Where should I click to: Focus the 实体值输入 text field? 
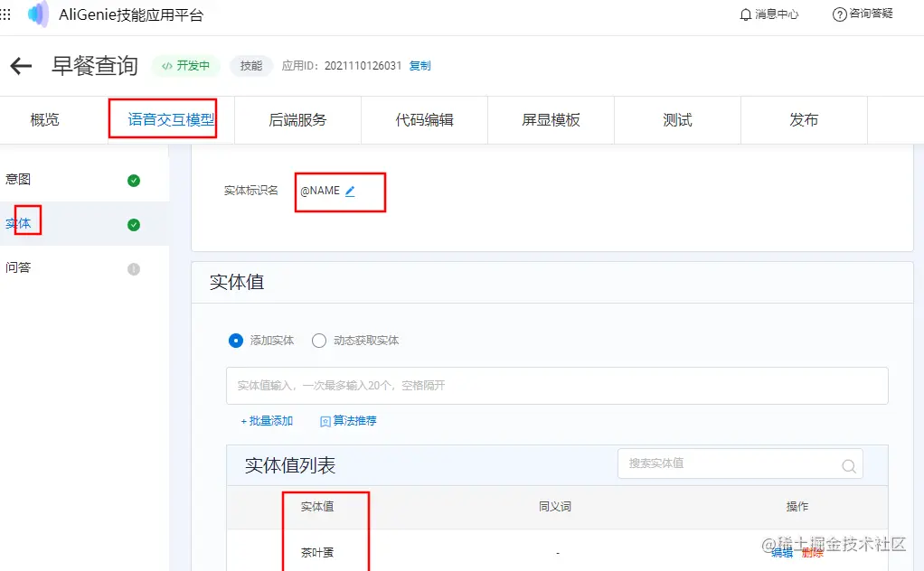tap(557, 386)
